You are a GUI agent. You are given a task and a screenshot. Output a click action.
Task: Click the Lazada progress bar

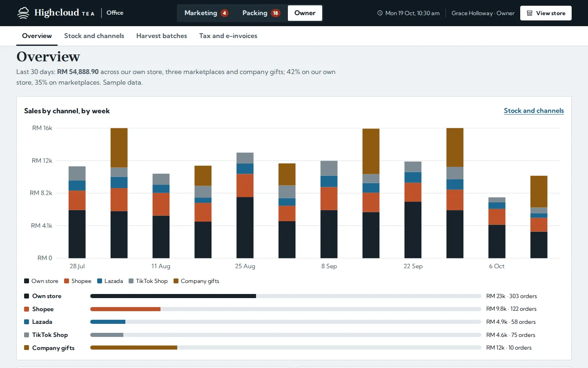286,322
